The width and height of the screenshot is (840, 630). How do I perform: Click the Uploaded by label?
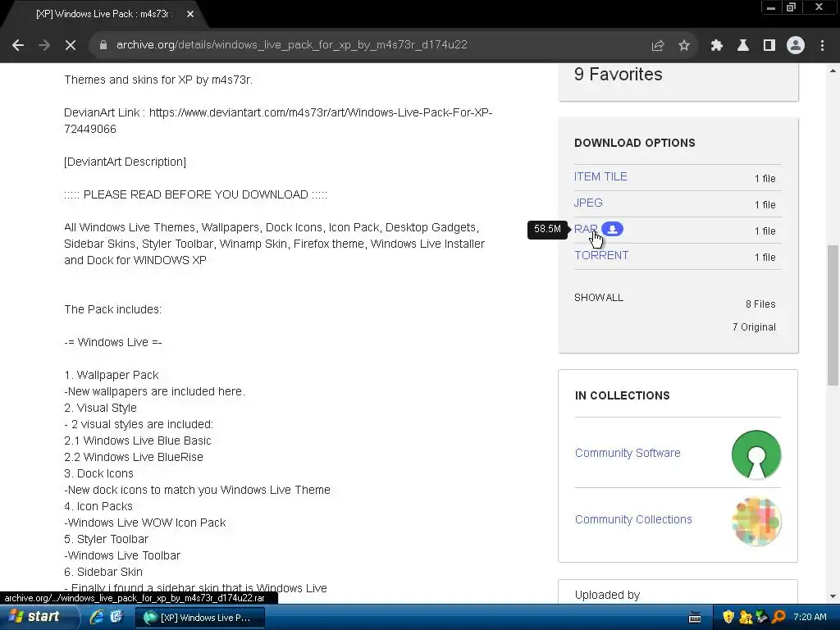(x=607, y=596)
